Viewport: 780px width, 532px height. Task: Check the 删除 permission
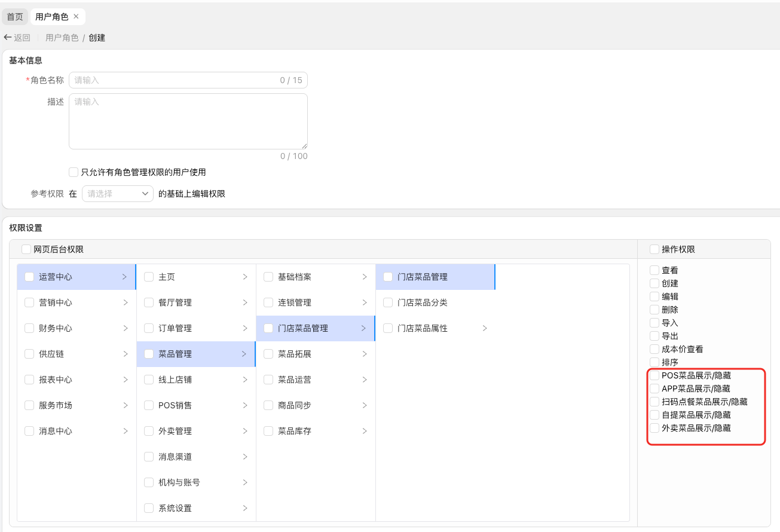click(x=654, y=310)
